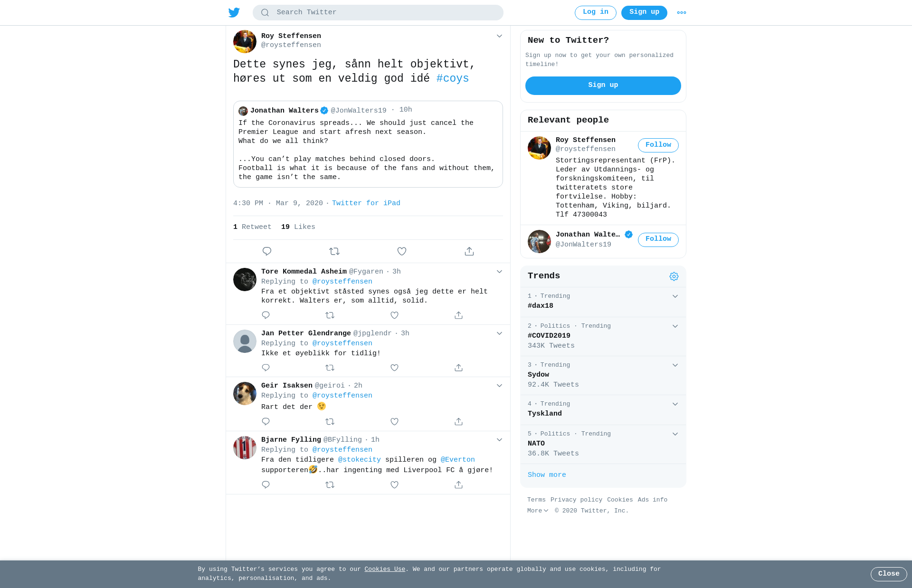Like the main tweet with heart icon

click(x=402, y=251)
